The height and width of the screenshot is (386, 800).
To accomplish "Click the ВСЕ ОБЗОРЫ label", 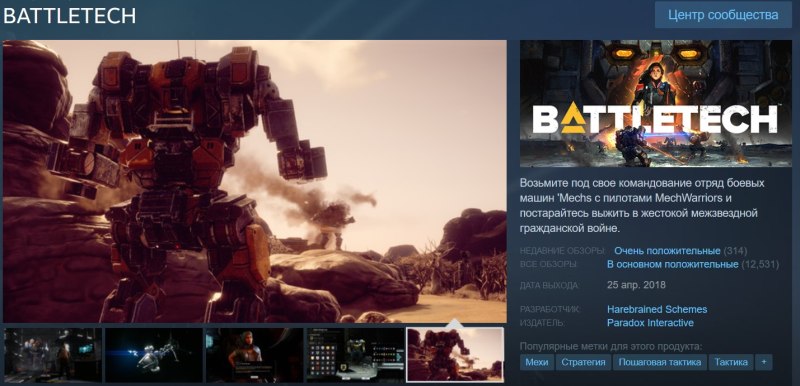I will pos(548,265).
